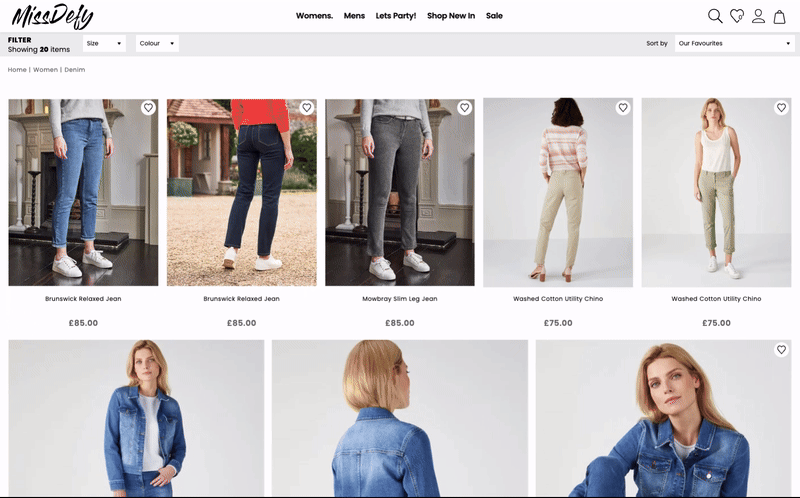Select the grey Mowbray jean product image
The height and width of the screenshot is (498, 800).
(x=400, y=192)
